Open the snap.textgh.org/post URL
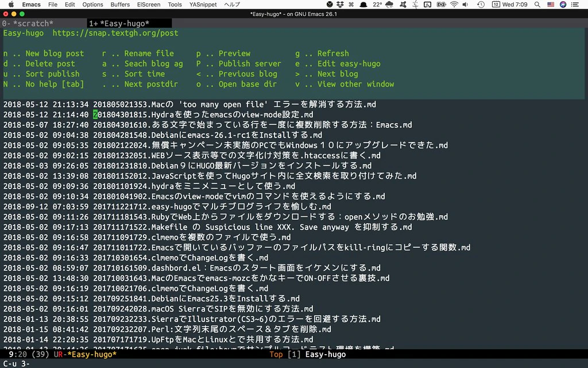Screen dimensions: 588x368 tap(115, 33)
